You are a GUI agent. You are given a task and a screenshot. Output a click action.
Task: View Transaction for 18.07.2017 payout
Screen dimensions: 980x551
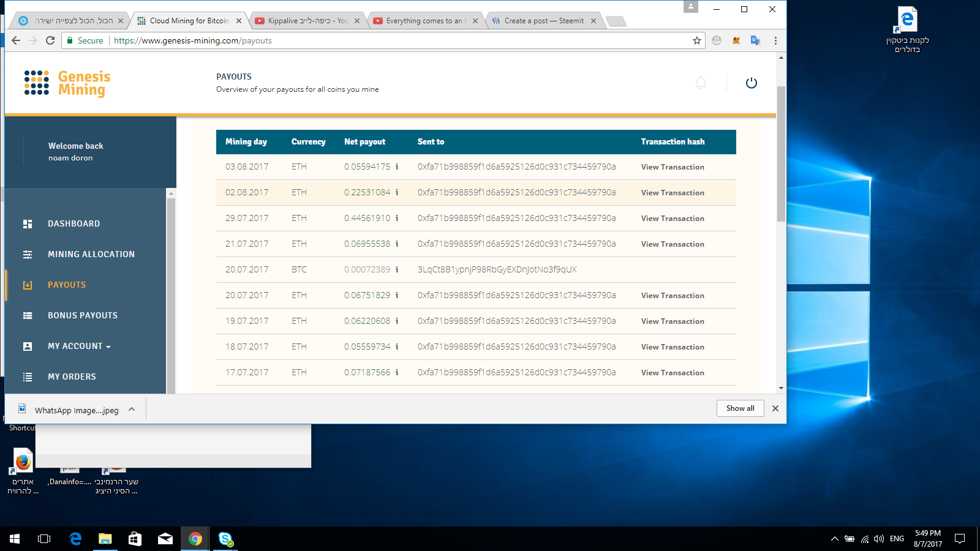[673, 347]
